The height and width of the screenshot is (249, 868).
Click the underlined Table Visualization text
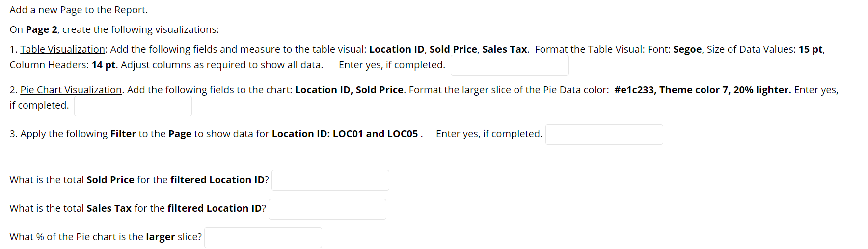click(62, 49)
